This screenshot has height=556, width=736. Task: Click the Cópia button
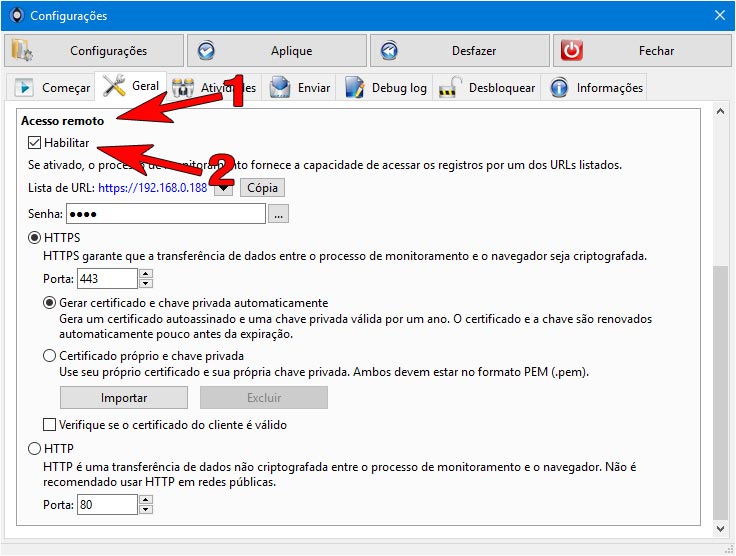click(x=262, y=188)
